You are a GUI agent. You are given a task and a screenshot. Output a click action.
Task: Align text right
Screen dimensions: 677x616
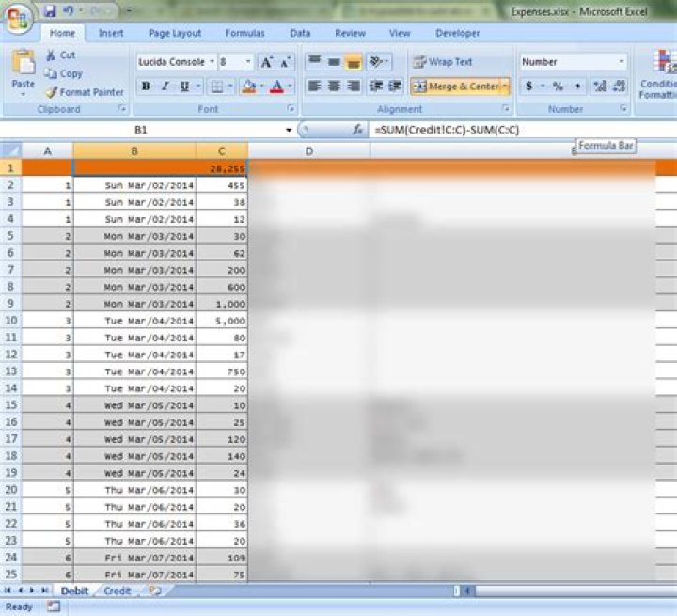pyautogui.click(x=354, y=86)
